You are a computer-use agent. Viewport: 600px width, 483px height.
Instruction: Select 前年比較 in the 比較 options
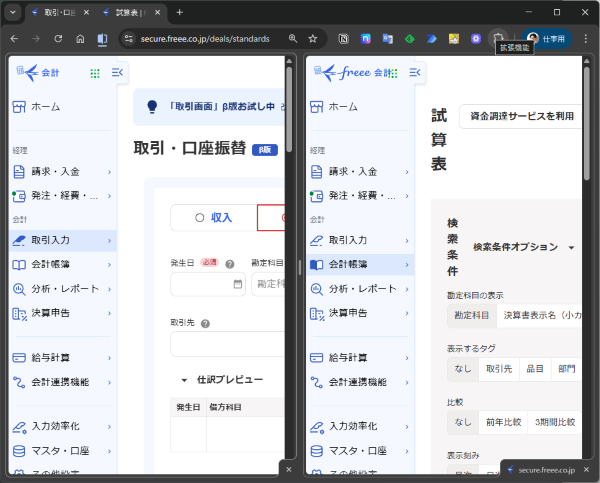point(501,422)
